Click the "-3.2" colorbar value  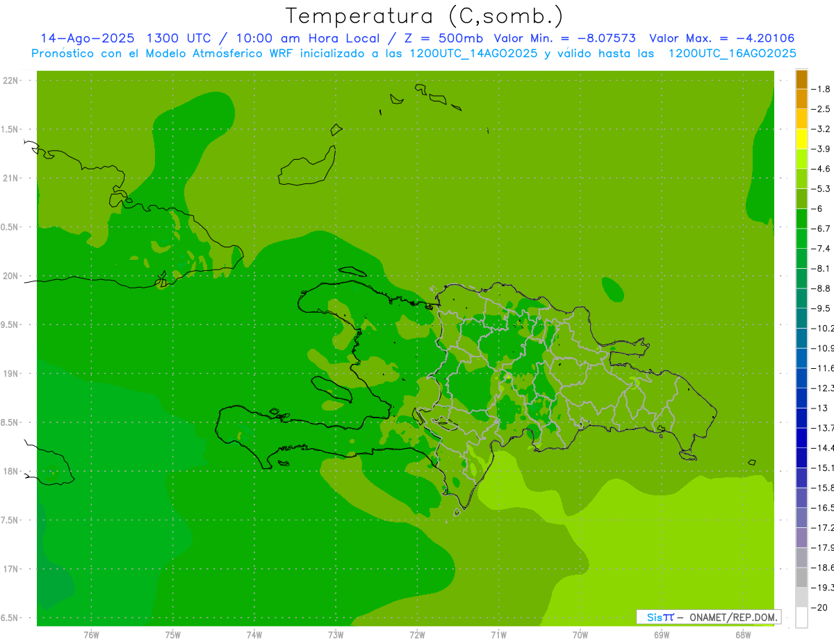[821, 129]
